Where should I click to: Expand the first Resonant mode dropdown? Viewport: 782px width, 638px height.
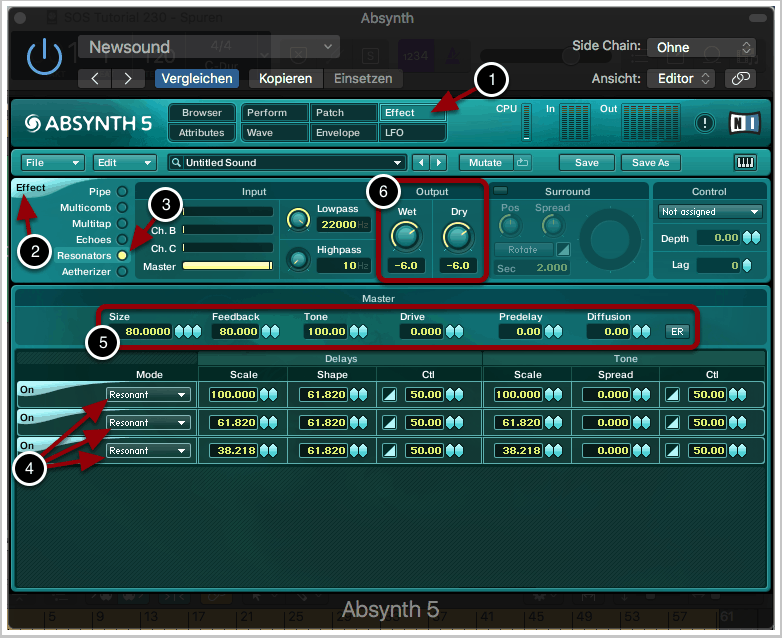(148, 395)
